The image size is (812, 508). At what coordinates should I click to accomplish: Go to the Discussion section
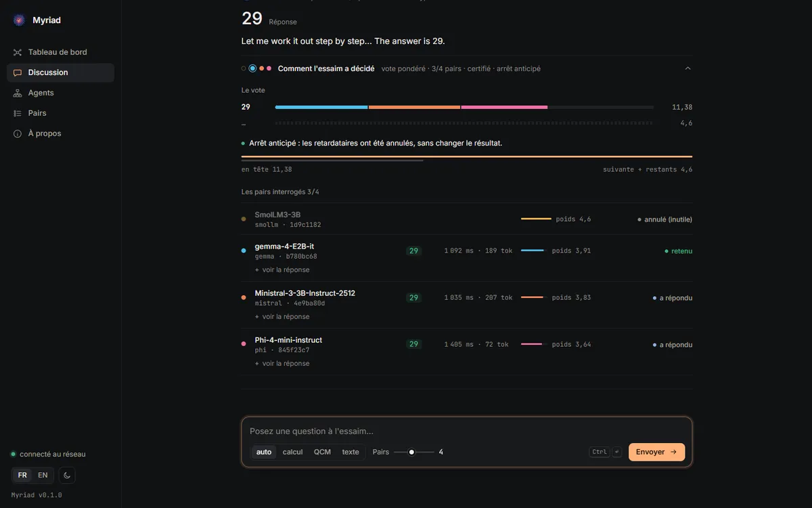[x=61, y=72]
